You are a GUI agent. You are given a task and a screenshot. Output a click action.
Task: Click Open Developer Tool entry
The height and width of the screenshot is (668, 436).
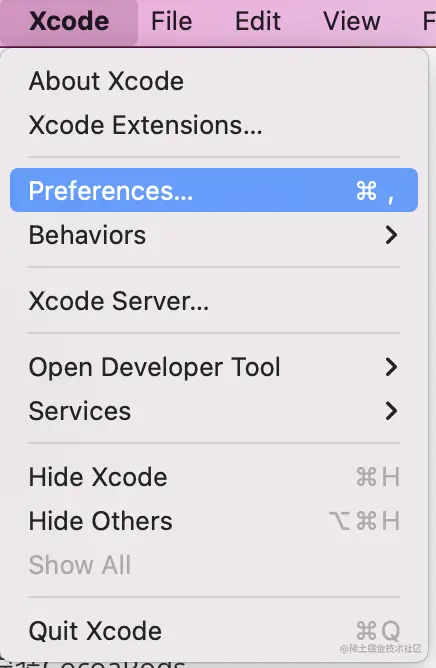tap(214, 367)
